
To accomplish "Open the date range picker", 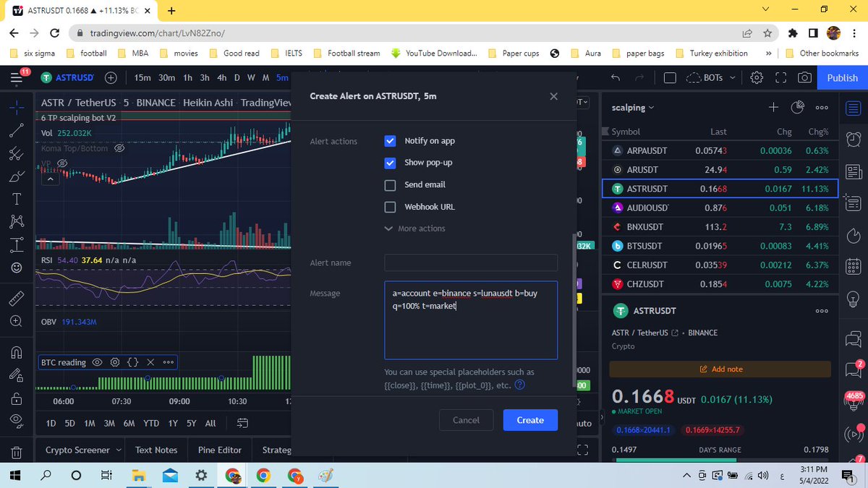I will pos(243,423).
